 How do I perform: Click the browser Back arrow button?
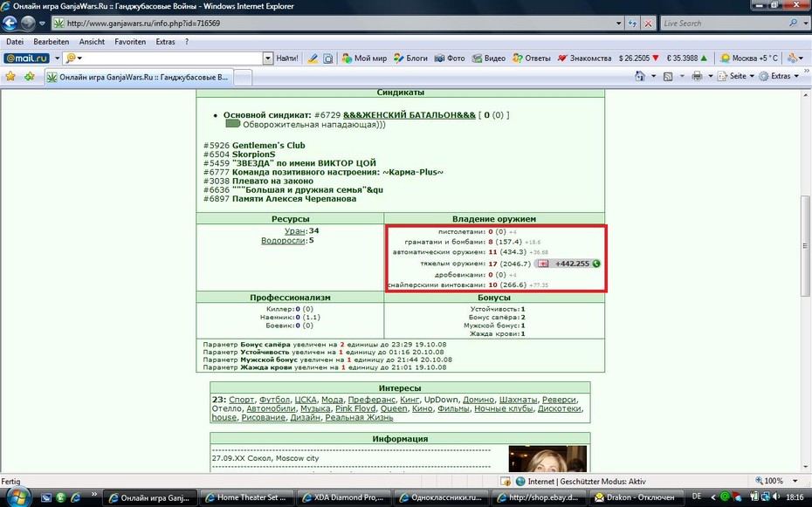point(10,24)
